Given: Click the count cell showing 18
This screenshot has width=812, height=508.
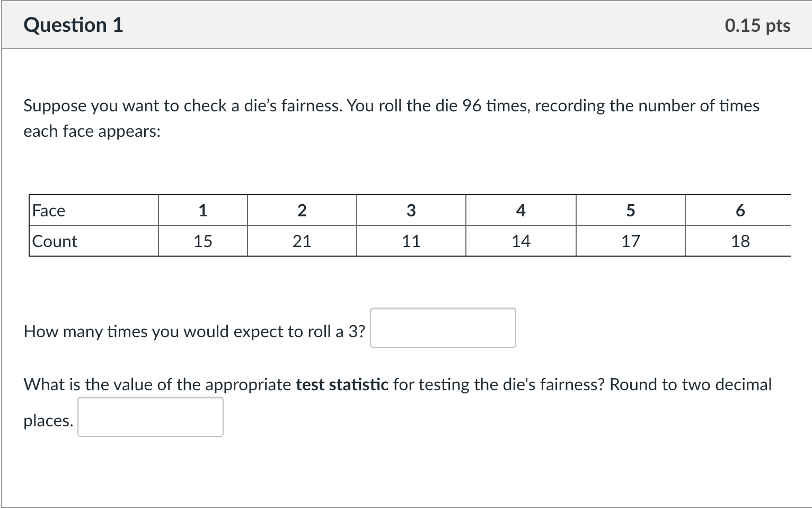Looking at the screenshot, I should tap(738, 241).
